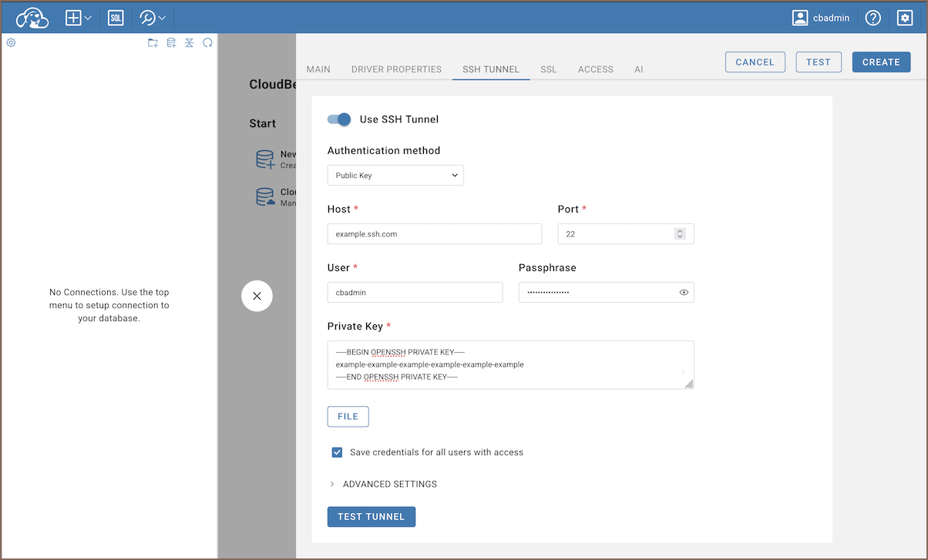Open the SQL editor icon
This screenshot has width=928, height=560.
pos(116,17)
